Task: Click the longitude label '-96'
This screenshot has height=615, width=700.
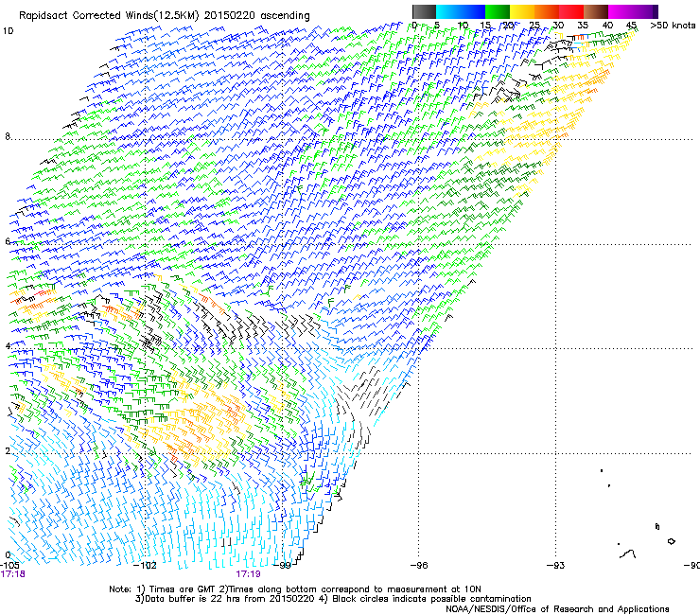Action: pos(419,566)
